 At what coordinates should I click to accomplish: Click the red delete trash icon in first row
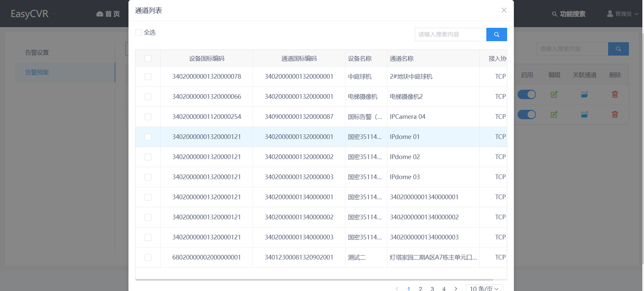(615, 94)
